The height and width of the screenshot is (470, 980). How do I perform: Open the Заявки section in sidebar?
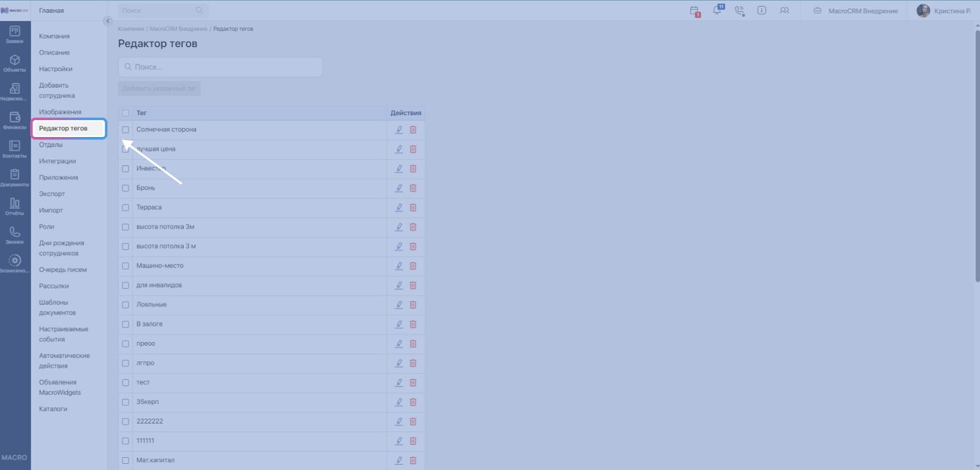coord(15,34)
